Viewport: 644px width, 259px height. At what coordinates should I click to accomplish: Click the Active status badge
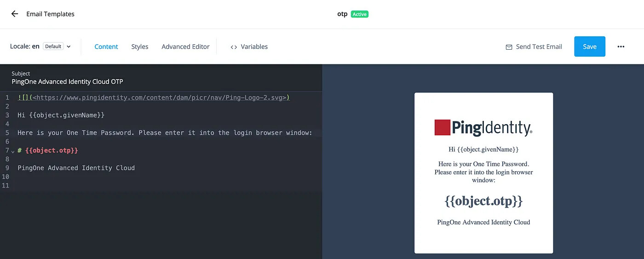point(359,14)
